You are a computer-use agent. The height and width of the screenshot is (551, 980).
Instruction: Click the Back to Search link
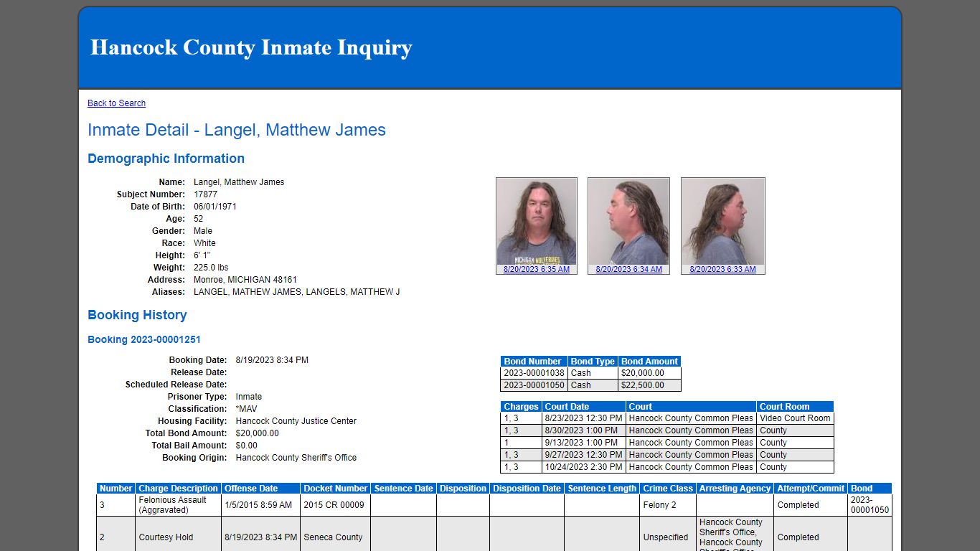coord(116,103)
